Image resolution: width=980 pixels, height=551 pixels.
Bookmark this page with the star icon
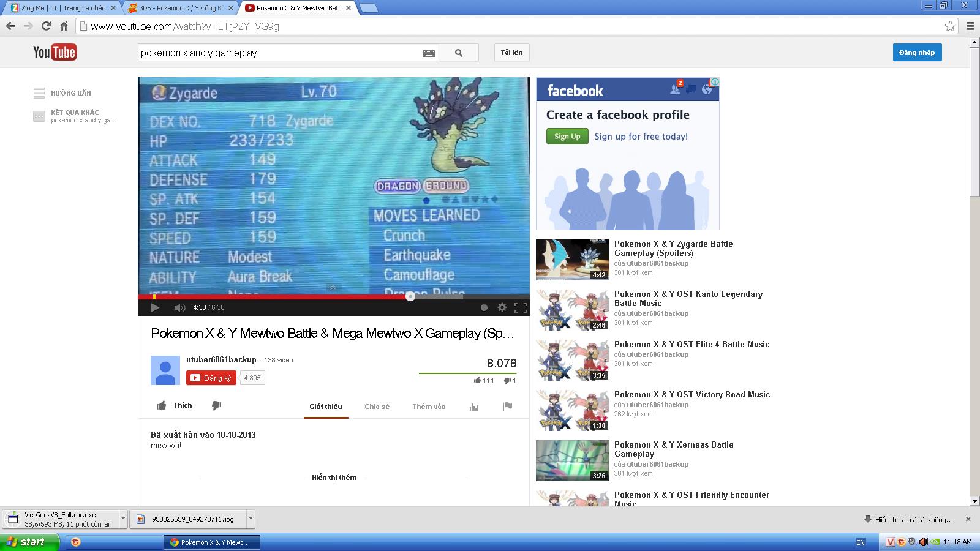click(950, 26)
